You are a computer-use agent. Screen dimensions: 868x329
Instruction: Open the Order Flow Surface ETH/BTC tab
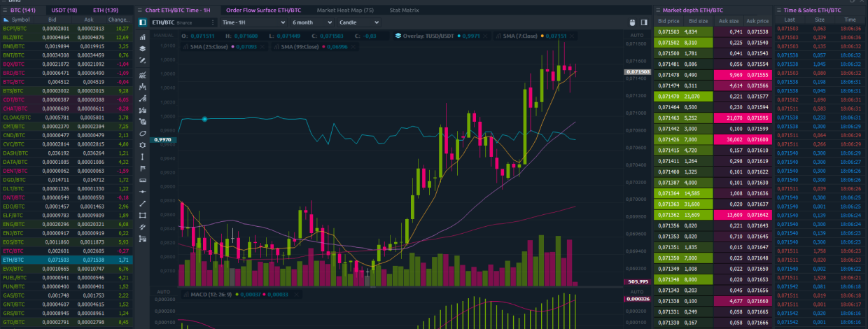(x=263, y=10)
